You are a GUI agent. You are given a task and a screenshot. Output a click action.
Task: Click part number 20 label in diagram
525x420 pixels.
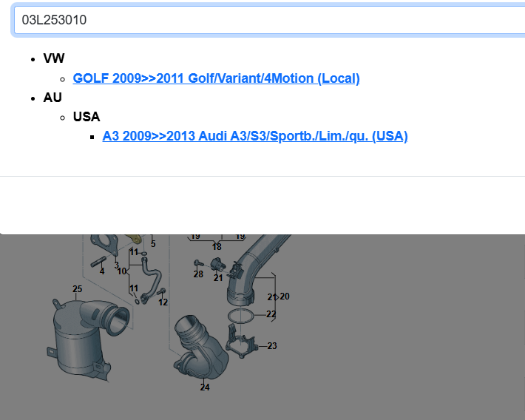point(285,297)
